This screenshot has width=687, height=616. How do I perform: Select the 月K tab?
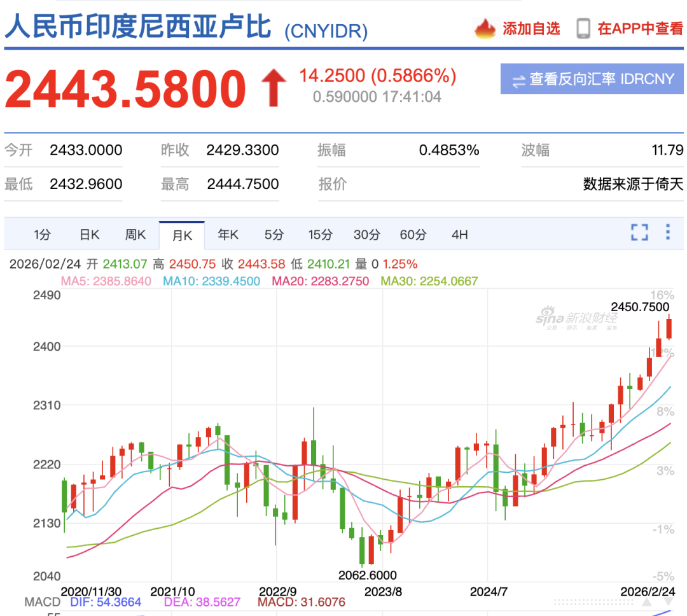pos(182,235)
